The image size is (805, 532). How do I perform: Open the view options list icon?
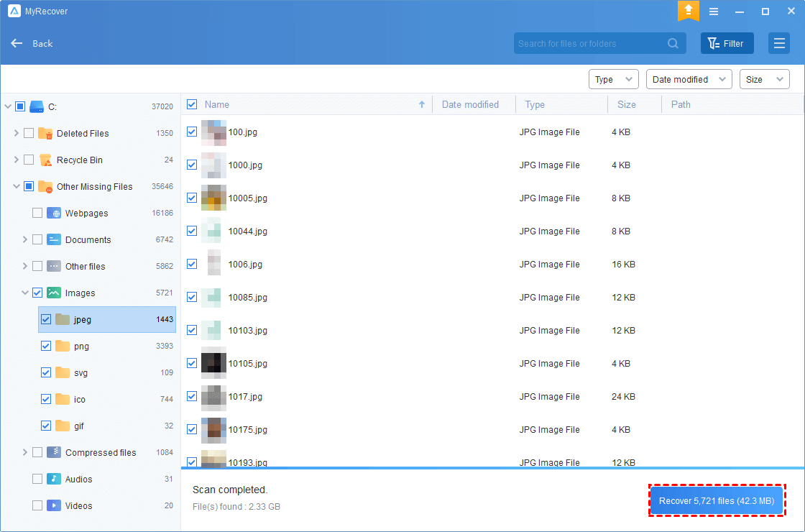pos(778,43)
